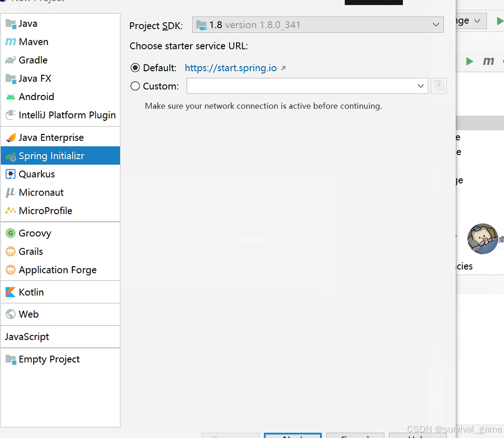Click the MicroProfile icon
Image resolution: width=504 pixels, height=438 pixels.
[11, 211]
